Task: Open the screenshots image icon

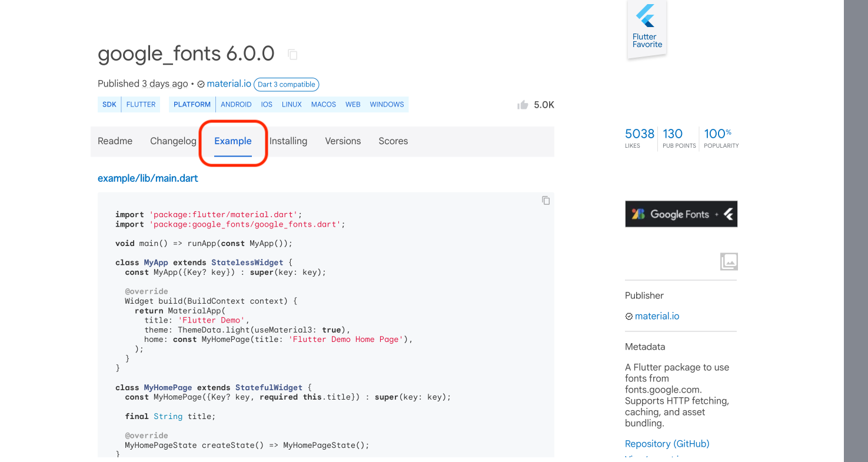Action: click(729, 261)
